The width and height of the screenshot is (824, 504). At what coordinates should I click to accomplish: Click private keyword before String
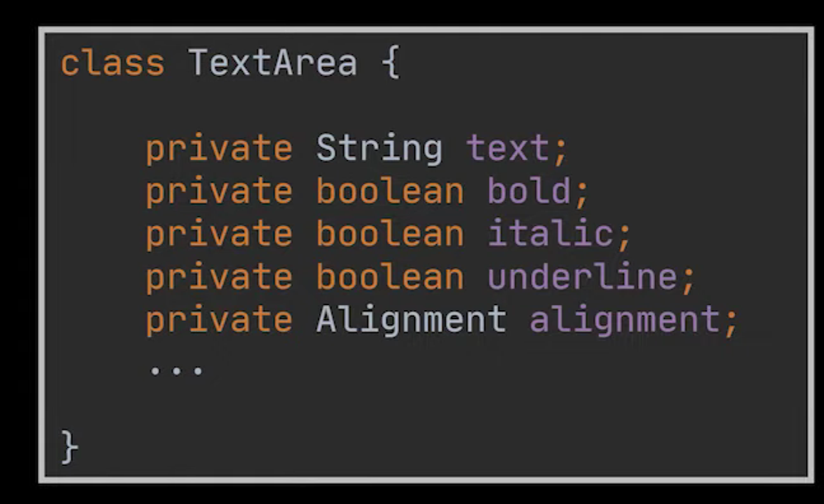click(219, 149)
